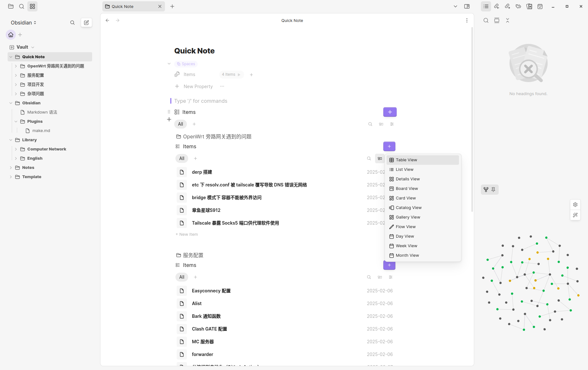Toggle pin on the graph panel

(493, 190)
